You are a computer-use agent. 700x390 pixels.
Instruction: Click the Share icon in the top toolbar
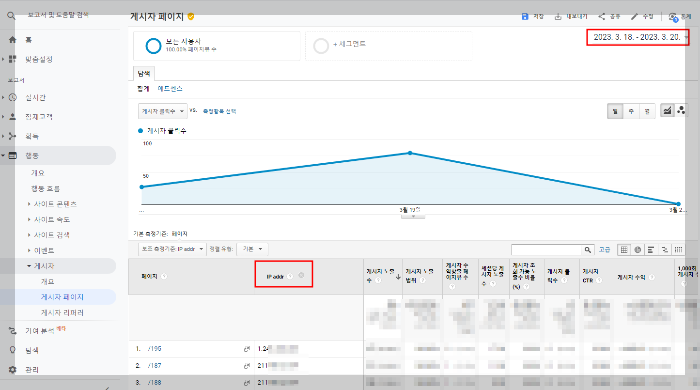coord(602,17)
